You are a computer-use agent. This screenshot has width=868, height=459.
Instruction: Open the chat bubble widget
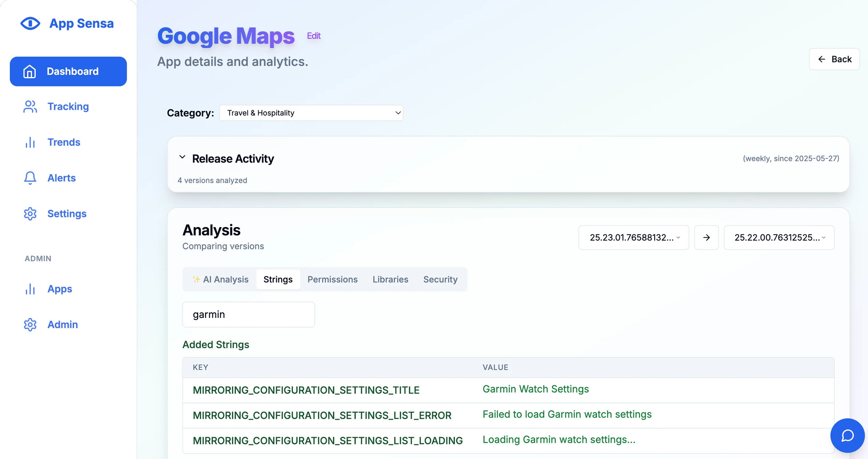click(x=847, y=435)
